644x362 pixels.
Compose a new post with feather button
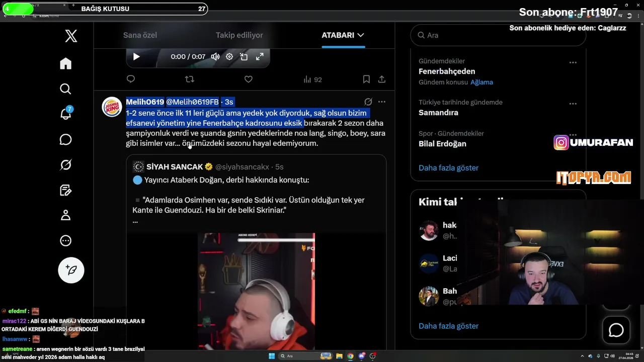[71, 270]
